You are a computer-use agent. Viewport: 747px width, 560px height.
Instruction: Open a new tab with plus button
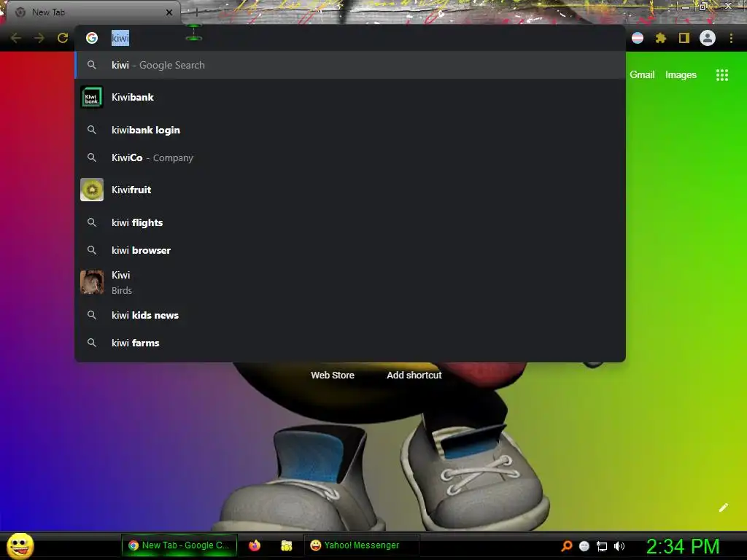coord(196,12)
